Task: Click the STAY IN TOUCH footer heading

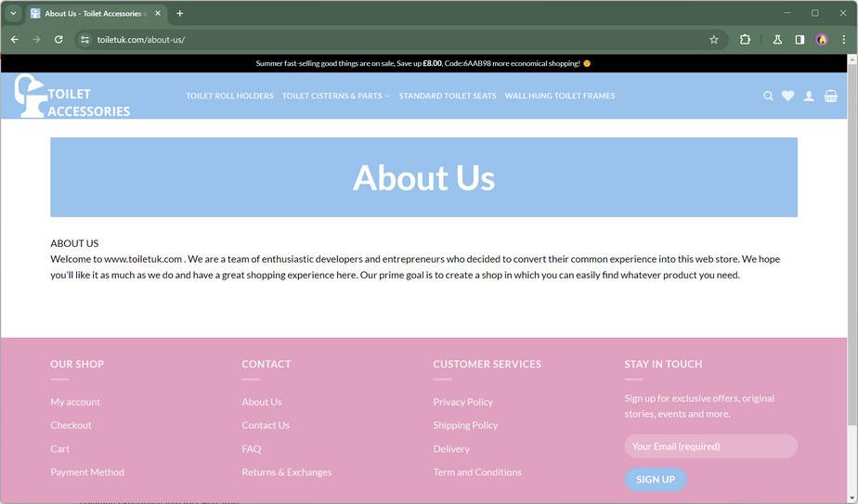Action: click(663, 364)
